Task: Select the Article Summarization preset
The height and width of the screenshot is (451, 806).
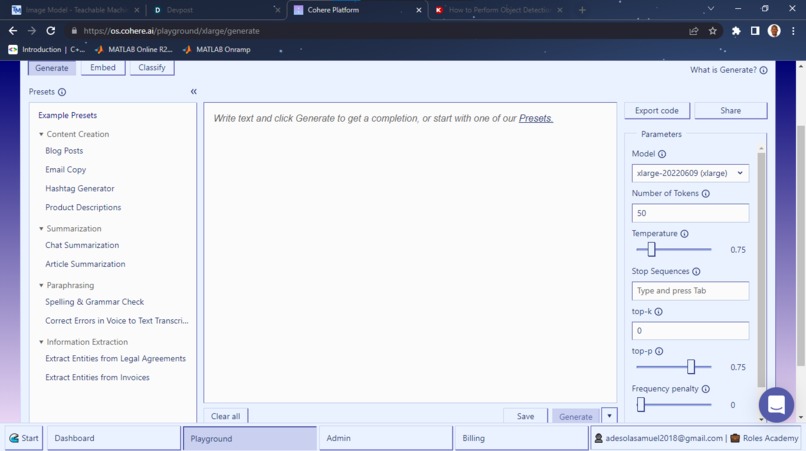Action: pos(85,264)
